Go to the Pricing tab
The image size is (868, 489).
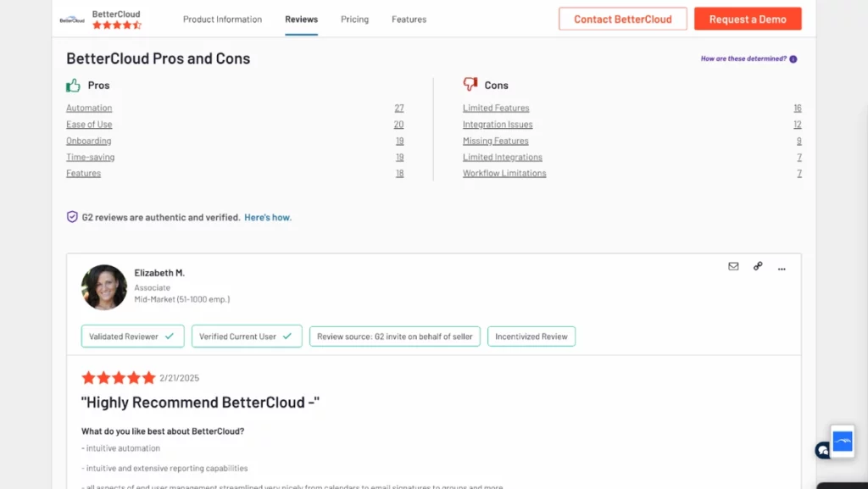tap(355, 19)
